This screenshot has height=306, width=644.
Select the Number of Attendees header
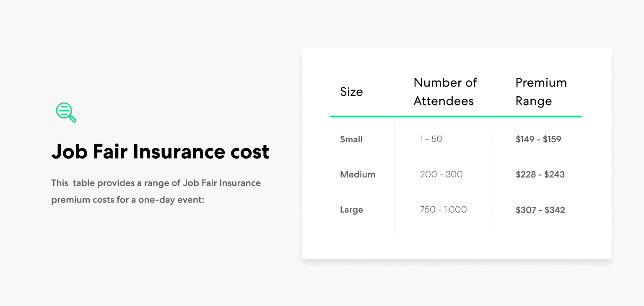pyautogui.click(x=445, y=92)
